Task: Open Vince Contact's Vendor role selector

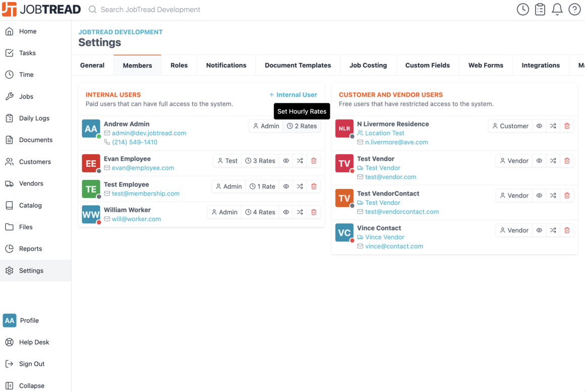Action: (x=514, y=230)
